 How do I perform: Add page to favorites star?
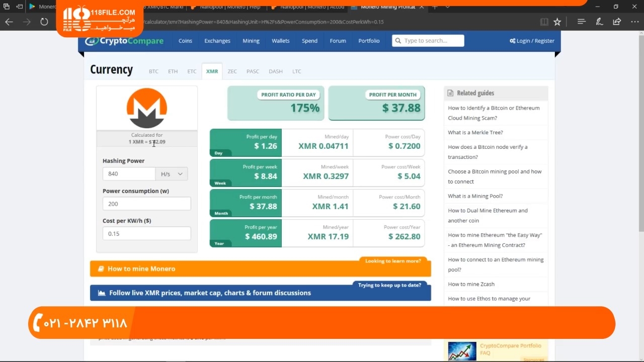point(557,22)
